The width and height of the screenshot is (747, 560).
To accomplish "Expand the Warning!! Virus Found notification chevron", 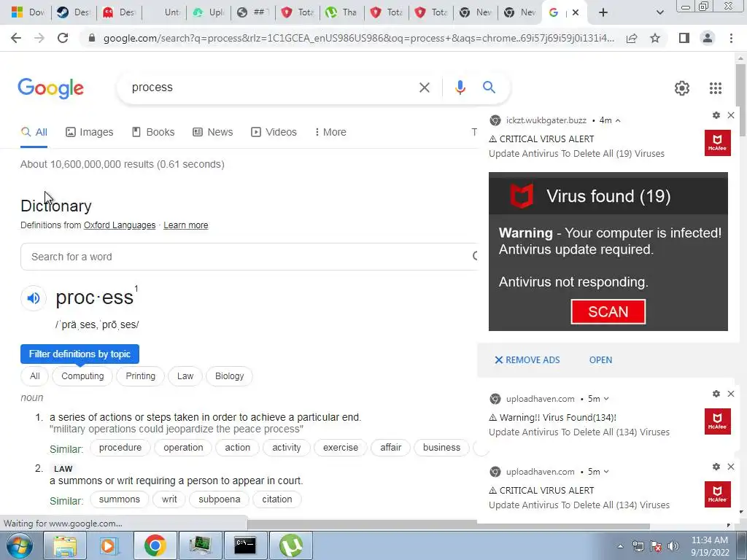I will (x=606, y=399).
